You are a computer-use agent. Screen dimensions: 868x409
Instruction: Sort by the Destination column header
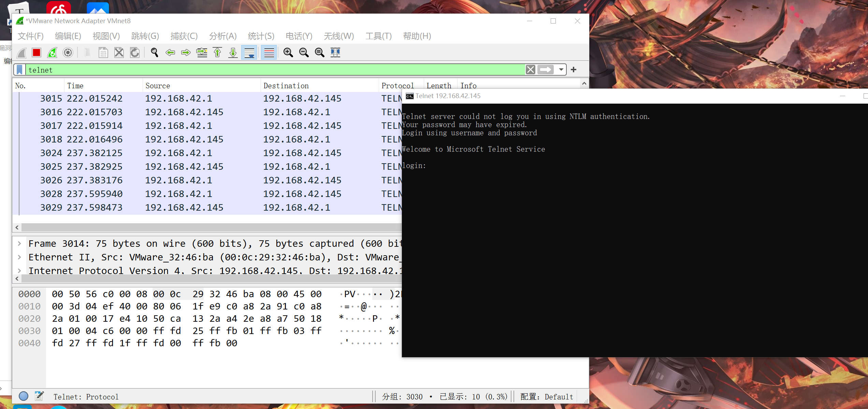[320, 86]
